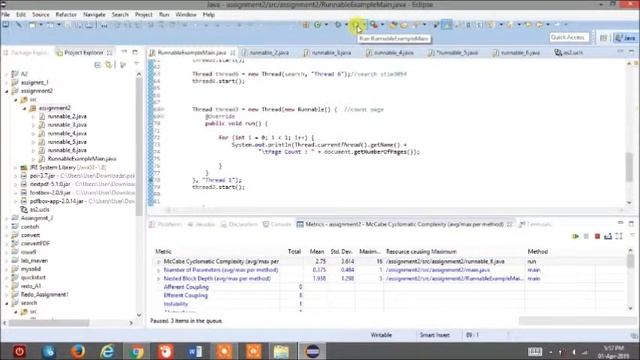Switch to the Console tab
Viewport: 640px width, 360px height.
[277, 224]
